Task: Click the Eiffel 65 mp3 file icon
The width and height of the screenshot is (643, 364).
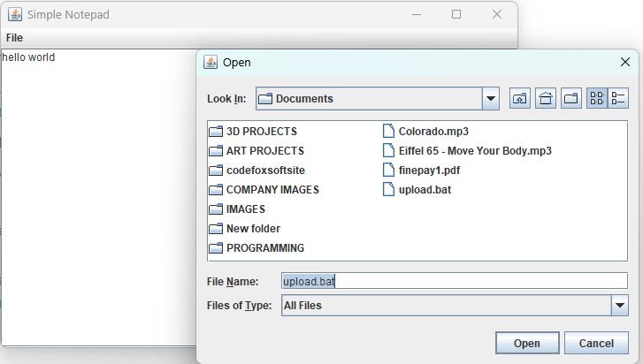Action: 388,150
